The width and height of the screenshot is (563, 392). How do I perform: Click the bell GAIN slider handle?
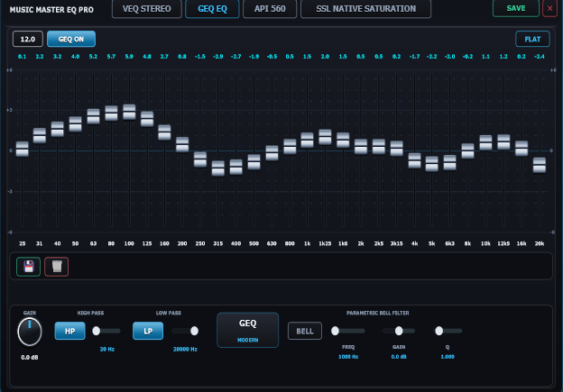[399, 331]
